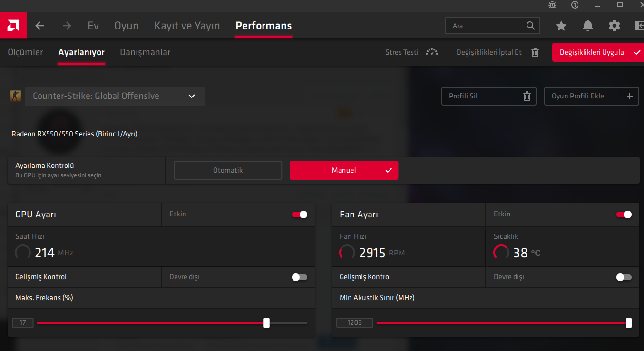The height and width of the screenshot is (351, 644).
Task: Open settings gear icon
Action: (615, 26)
